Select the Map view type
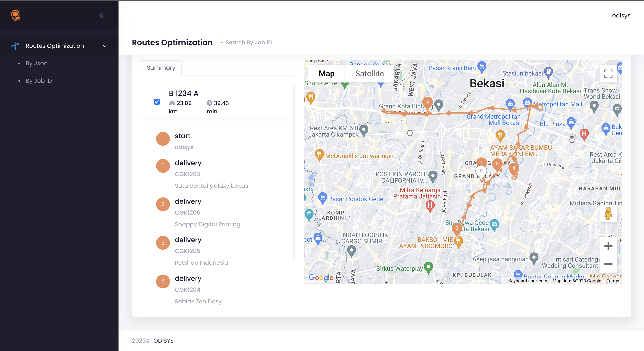The image size is (644, 351). 326,74
